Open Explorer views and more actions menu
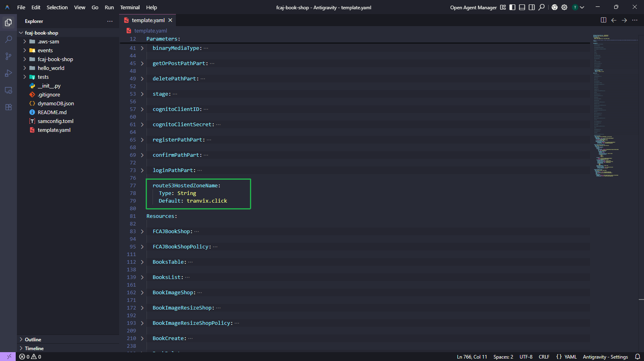This screenshot has width=644, height=361. coord(110,21)
